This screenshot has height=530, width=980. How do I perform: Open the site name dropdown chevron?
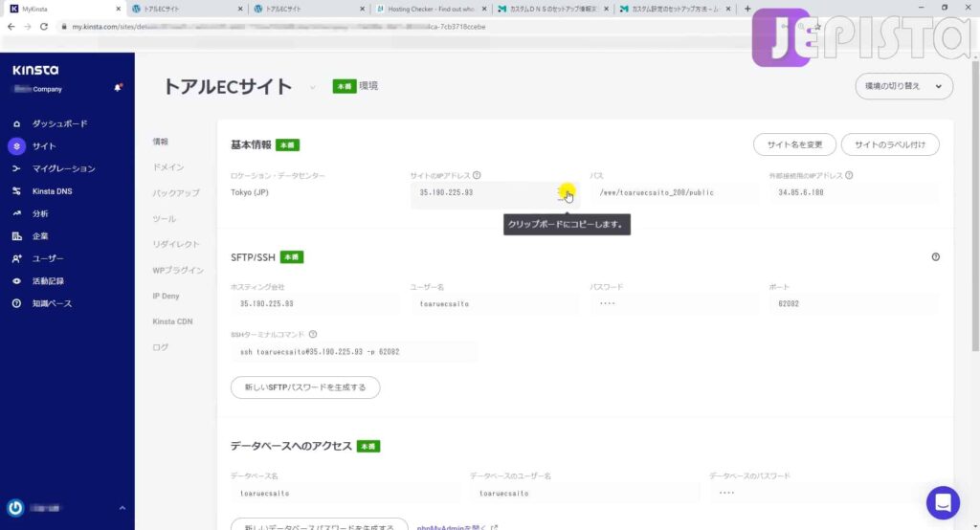[312, 87]
